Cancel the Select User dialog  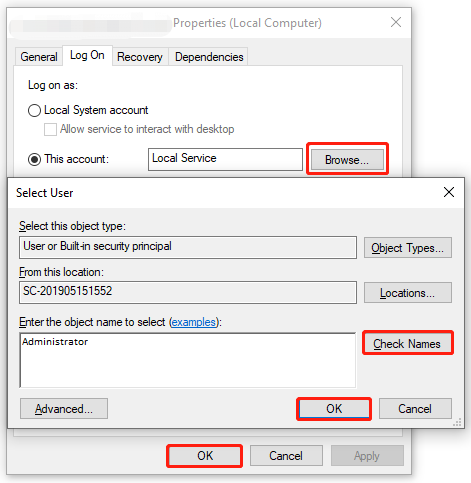coord(415,409)
